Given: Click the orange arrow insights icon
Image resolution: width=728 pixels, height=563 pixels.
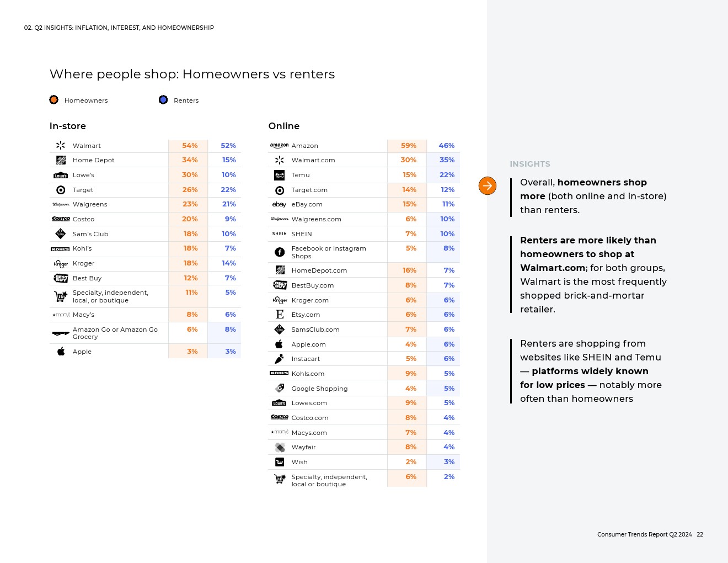Looking at the screenshot, I should pyautogui.click(x=488, y=186).
